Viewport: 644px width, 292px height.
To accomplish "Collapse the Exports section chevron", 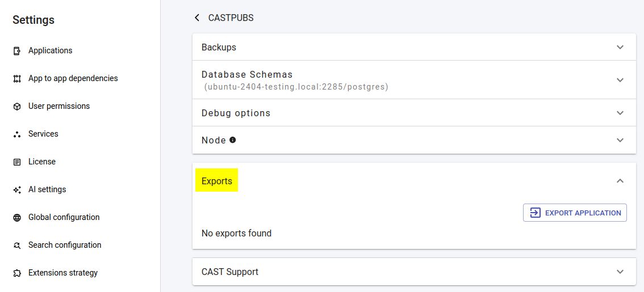I will 620,181.
